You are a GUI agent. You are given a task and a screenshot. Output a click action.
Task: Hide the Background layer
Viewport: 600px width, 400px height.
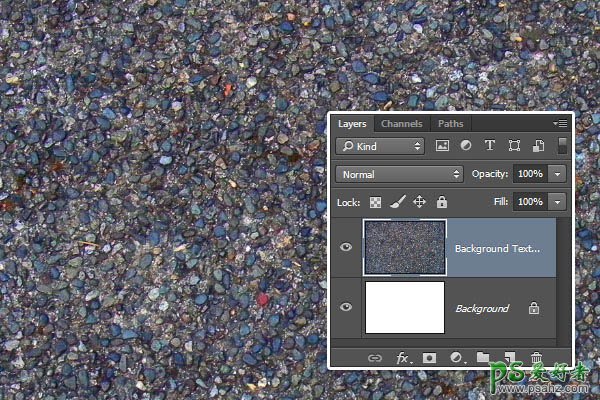pos(346,308)
